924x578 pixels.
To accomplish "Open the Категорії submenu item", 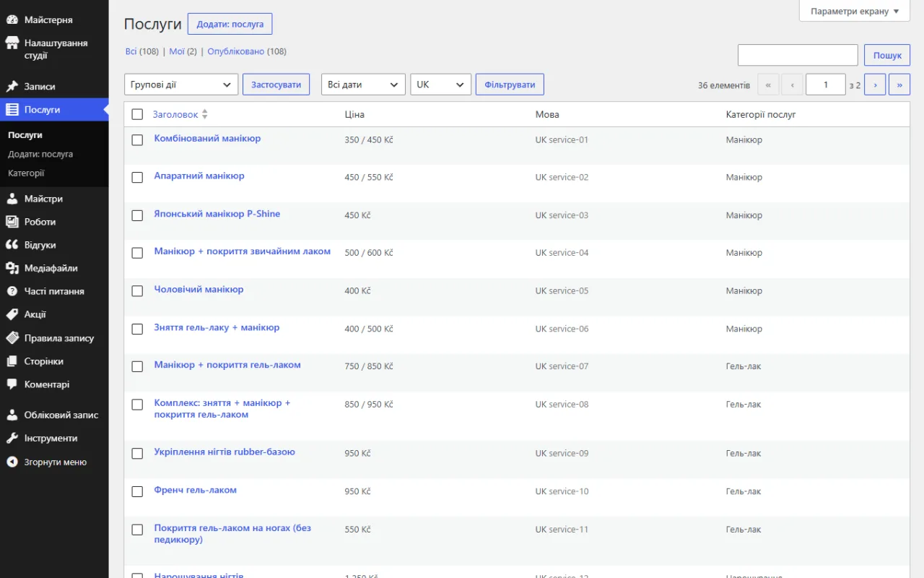I will [26, 173].
